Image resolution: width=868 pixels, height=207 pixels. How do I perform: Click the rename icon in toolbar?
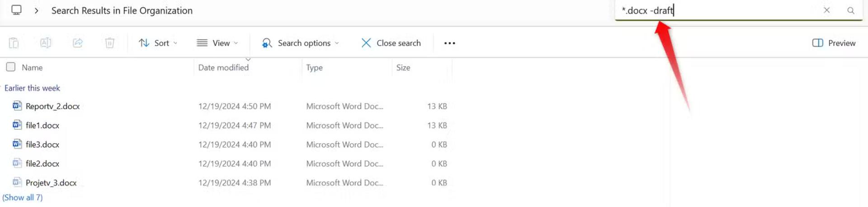(x=46, y=43)
